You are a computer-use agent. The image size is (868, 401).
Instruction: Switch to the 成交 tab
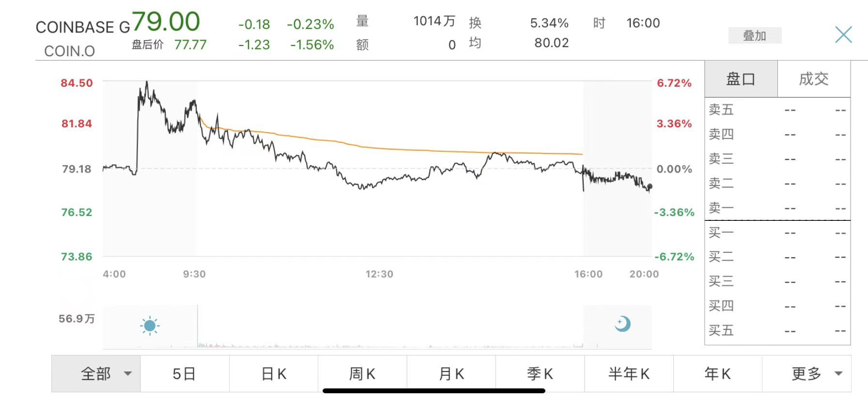[814, 79]
